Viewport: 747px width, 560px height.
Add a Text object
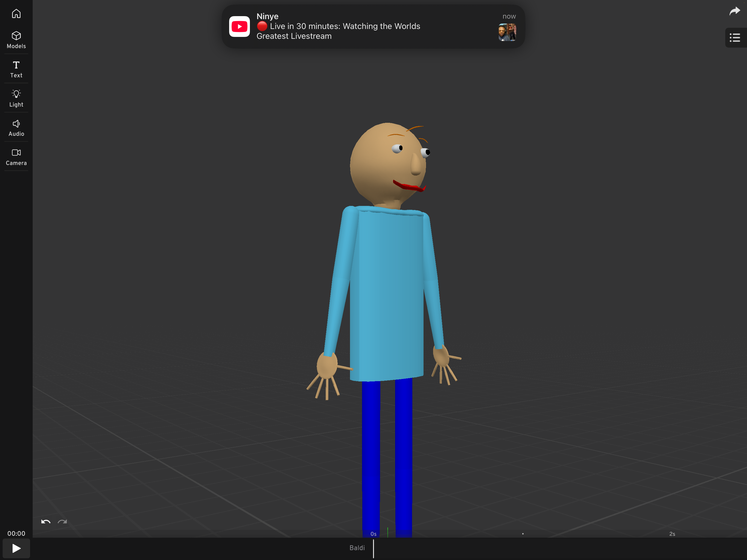pyautogui.click(x=16, y=69)
